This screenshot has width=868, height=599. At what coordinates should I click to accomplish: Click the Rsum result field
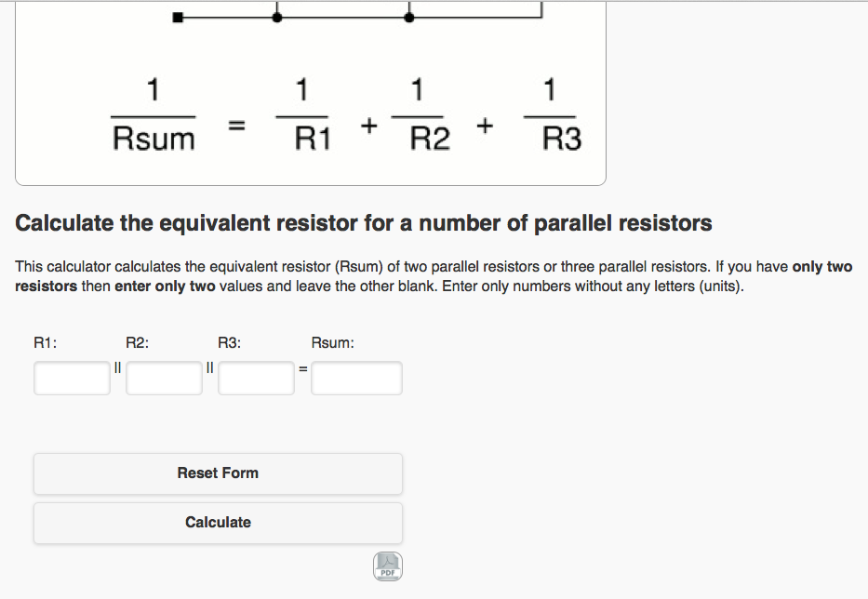click(356, 379)
